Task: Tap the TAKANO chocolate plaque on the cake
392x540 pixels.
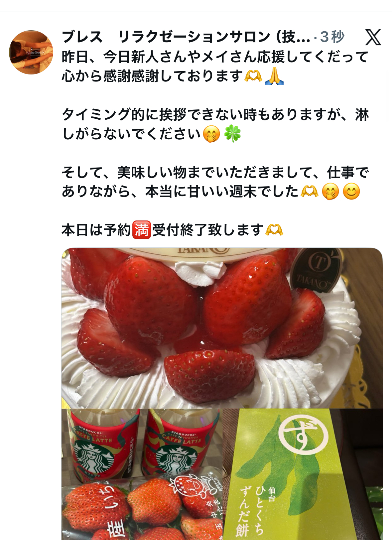Action: pyautogui.click(x=315, y=270)
